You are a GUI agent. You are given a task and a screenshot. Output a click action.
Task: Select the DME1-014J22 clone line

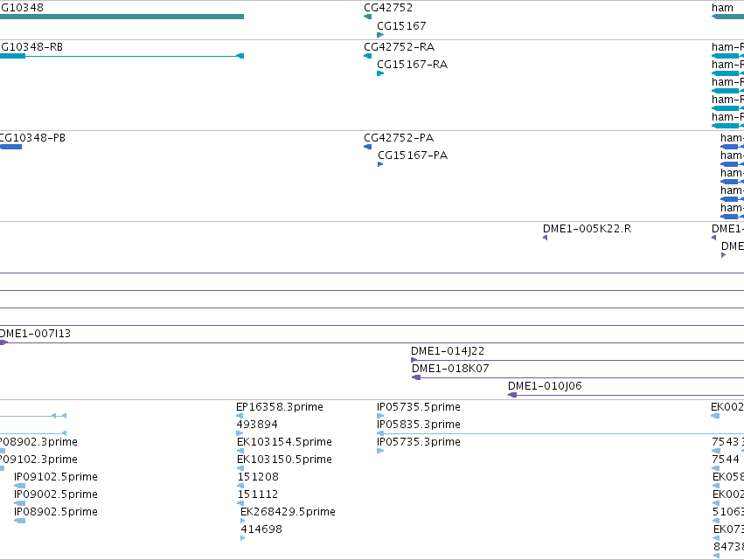click(578, 360)
